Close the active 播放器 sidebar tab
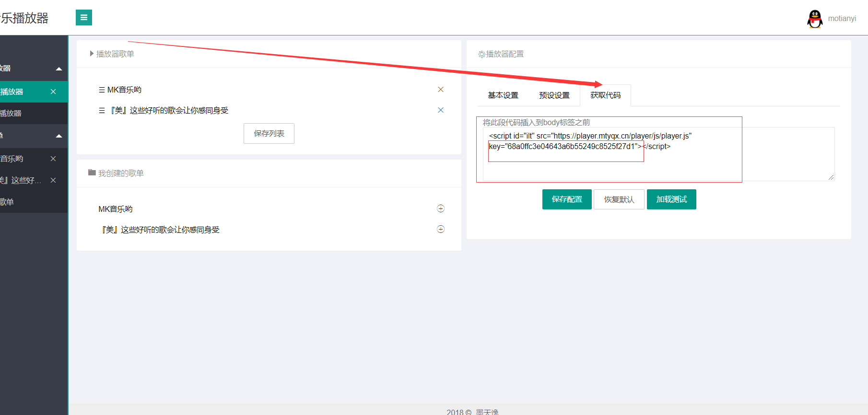This screenshot has width=868, height=415. pyautogui.click(x=53, y=92)
